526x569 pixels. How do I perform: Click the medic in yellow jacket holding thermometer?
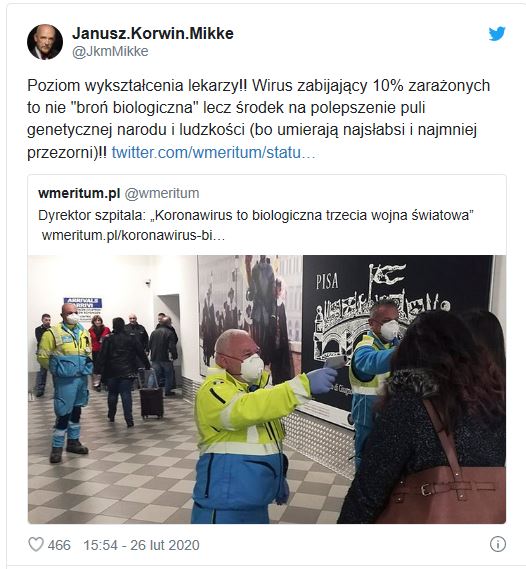coord(247,426)
